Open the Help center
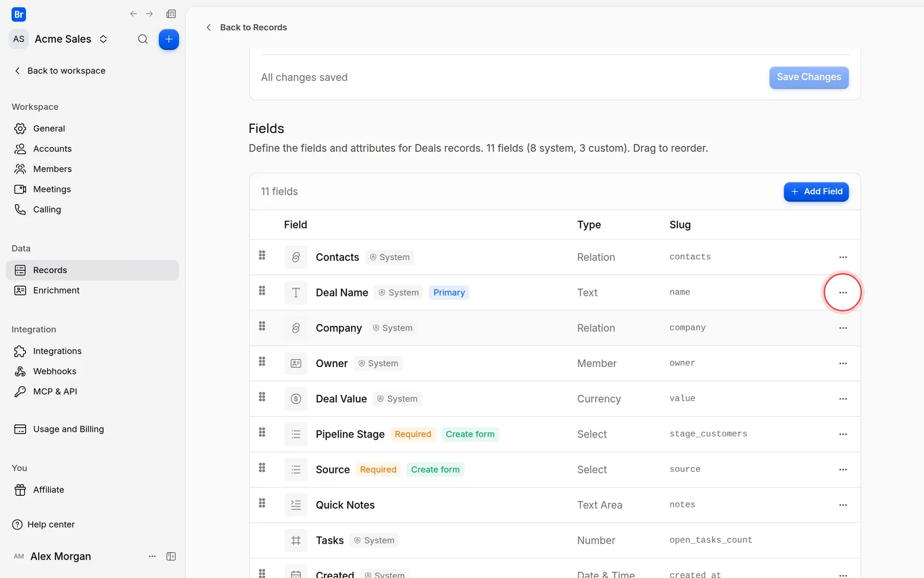 43,524
